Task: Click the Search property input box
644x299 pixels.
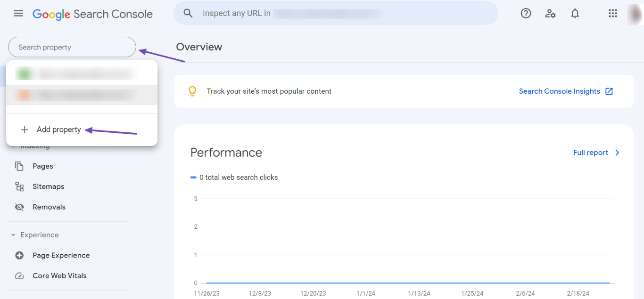Action: point(72,47)
